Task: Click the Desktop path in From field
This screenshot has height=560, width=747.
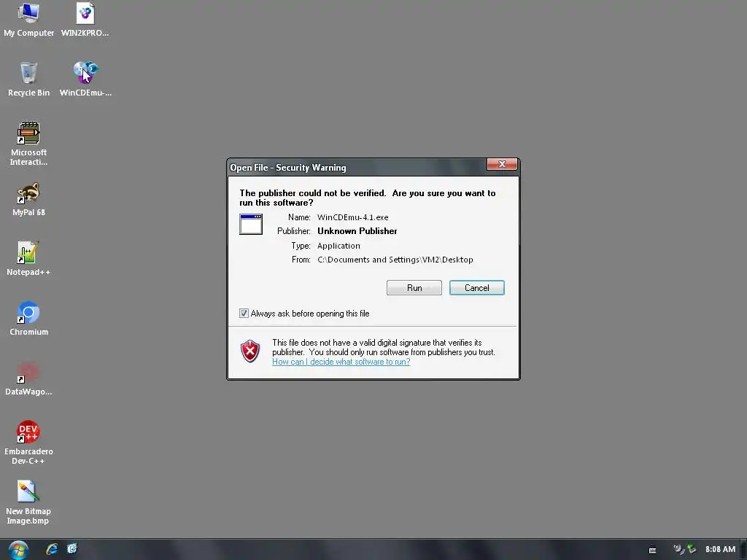Action: [x=395, y=260]
